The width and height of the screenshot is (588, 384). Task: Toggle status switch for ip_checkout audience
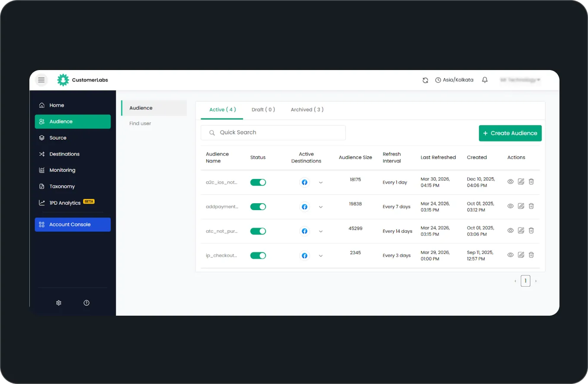click(x=258, y=256)
